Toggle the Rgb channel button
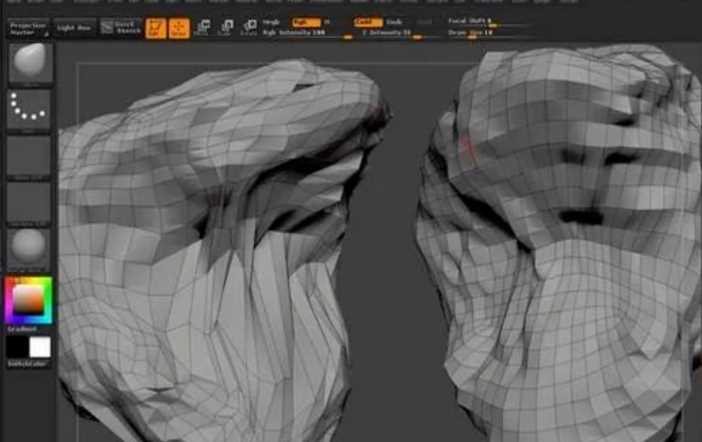This screenshot has width=702, height=442. point(306,22)
